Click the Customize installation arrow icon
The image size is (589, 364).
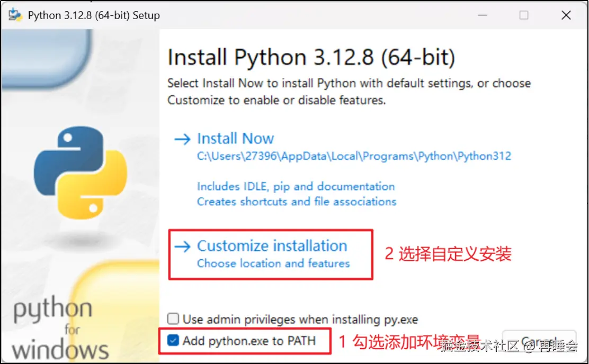coord(183,247)
